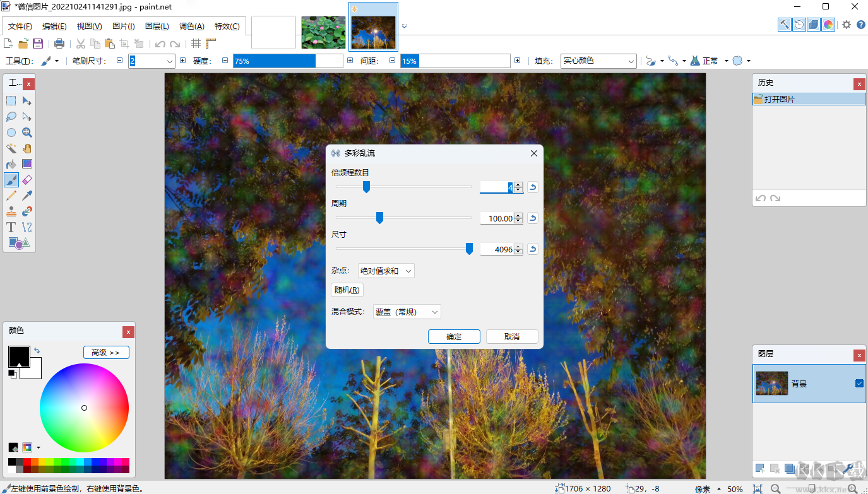
Task: Toggle visibility checkbox of the 背景 layer
Action: pos(858,383)
